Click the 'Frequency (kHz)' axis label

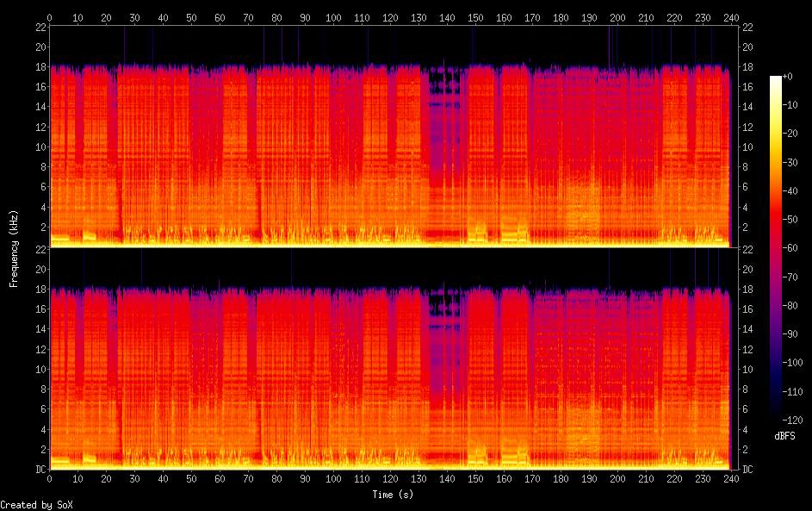coord(14,248)
